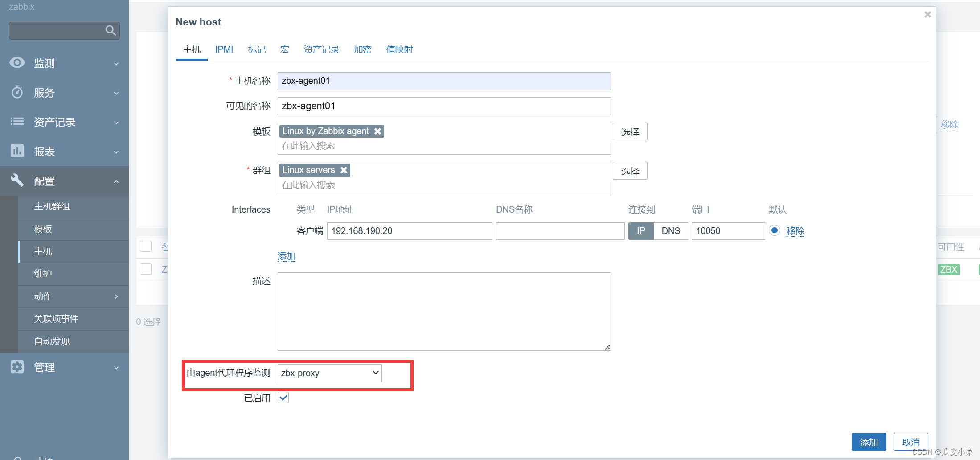Click 选择 button next to 群组 field

pyautogui.click(x=630, y=171)
